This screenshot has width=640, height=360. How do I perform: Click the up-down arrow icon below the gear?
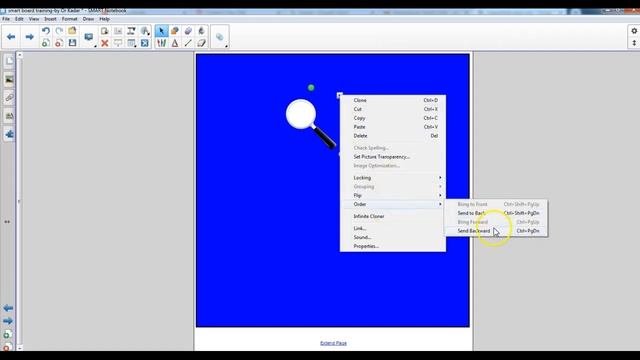click(634, 43)
